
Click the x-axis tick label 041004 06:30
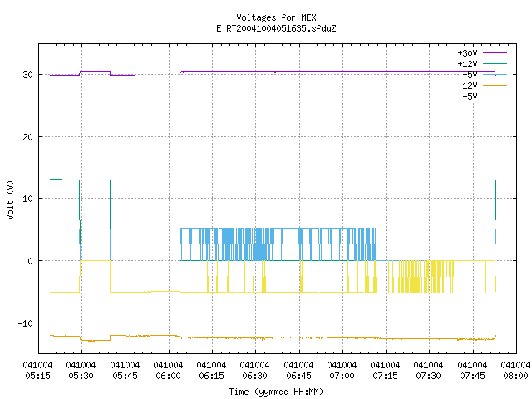tap(255, 371)
